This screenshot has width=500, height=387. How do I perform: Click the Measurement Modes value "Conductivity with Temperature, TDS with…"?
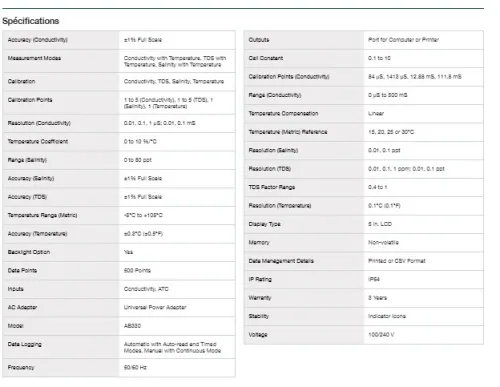pyautogui.click(x=175, y=61)
